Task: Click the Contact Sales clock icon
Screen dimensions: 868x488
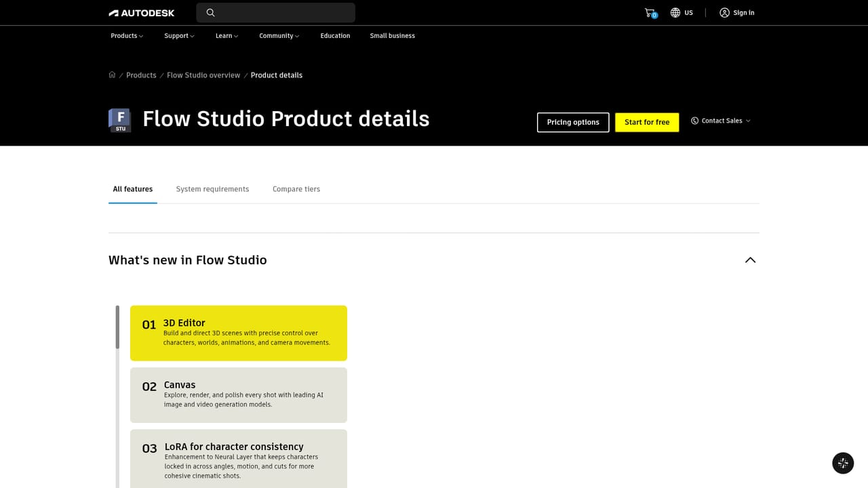Action: [694, 121]
